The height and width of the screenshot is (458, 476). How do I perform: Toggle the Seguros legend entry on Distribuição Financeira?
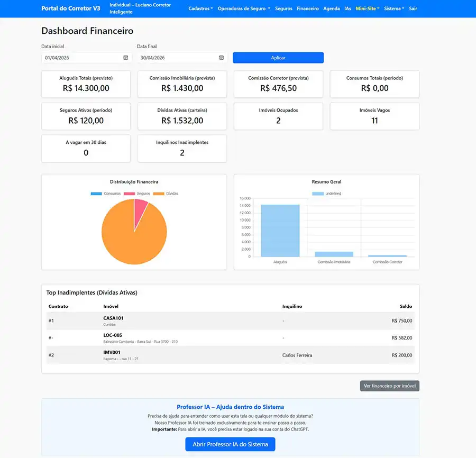pos(142,194)
